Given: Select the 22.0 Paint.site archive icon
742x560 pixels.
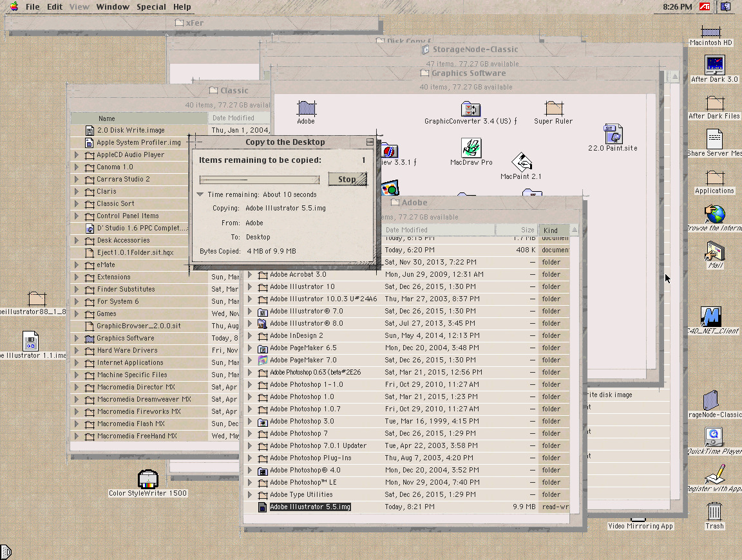Looking at the screenshot, I should 613,134.
